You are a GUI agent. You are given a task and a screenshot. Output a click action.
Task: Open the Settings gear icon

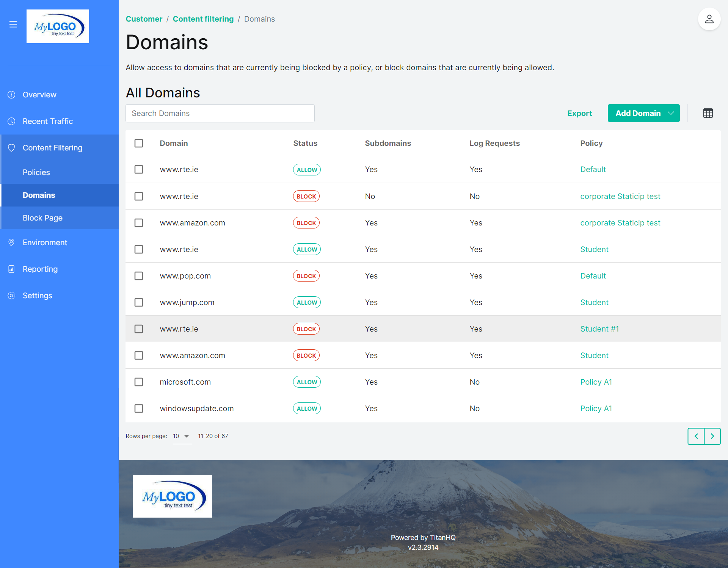point(11,296)
